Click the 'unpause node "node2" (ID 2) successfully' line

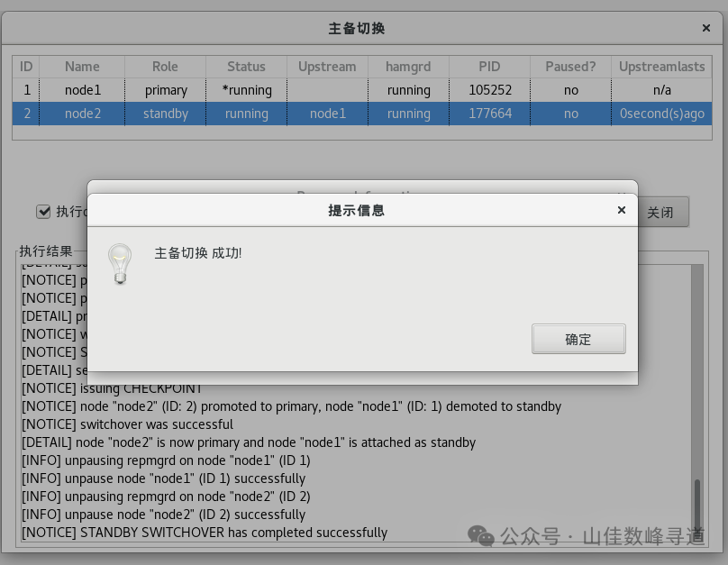[x=163, y=515]
